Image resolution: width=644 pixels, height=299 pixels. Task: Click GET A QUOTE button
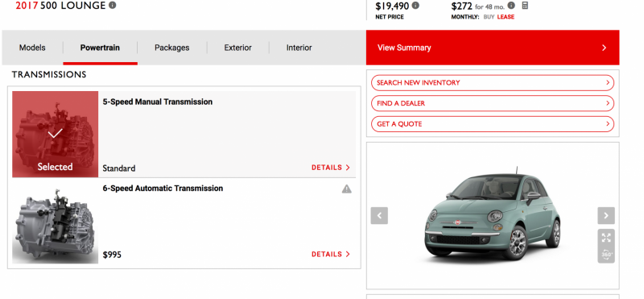pos(493,124)
